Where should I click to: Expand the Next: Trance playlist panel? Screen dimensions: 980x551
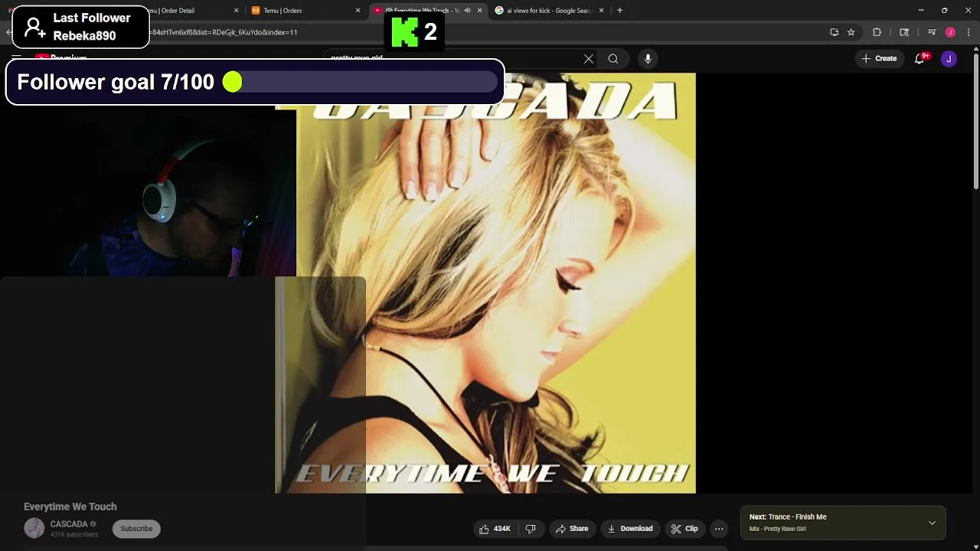pyautogui.click(x=932, y=523)
